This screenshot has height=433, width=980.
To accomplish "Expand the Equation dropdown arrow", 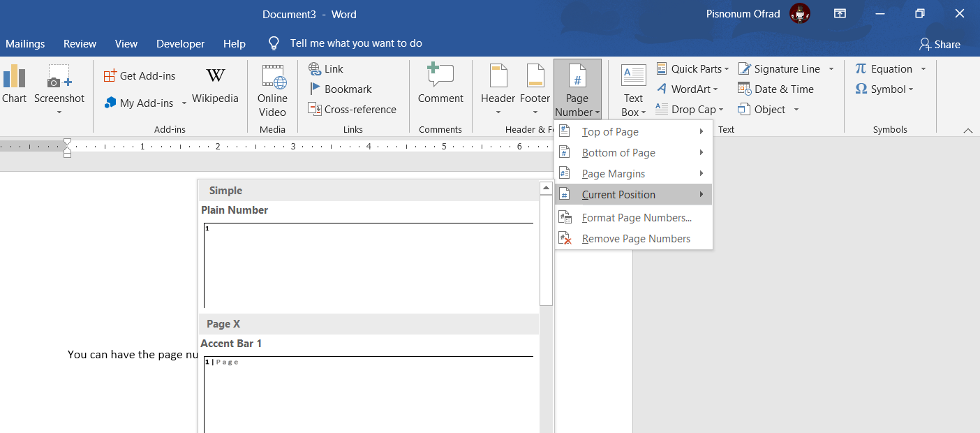I will 923,69.
